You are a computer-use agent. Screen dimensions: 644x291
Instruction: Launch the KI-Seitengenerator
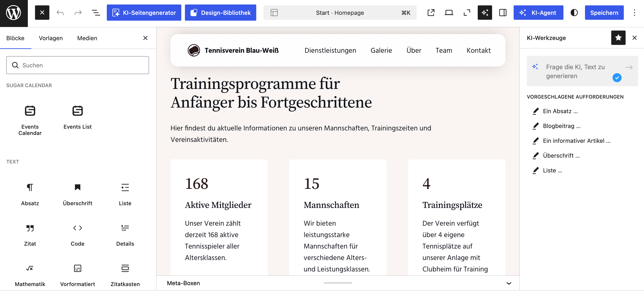click(x=144, y=13)
